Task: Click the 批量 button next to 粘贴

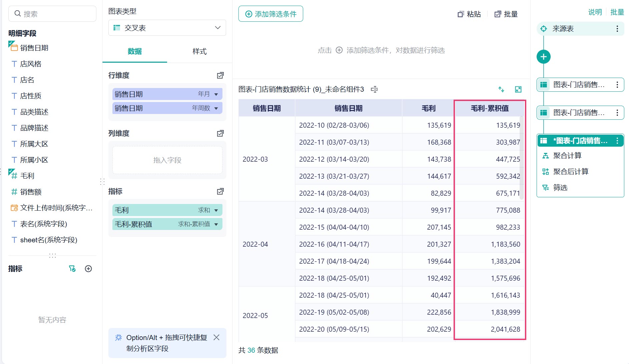Action: (x=506, y=14)
